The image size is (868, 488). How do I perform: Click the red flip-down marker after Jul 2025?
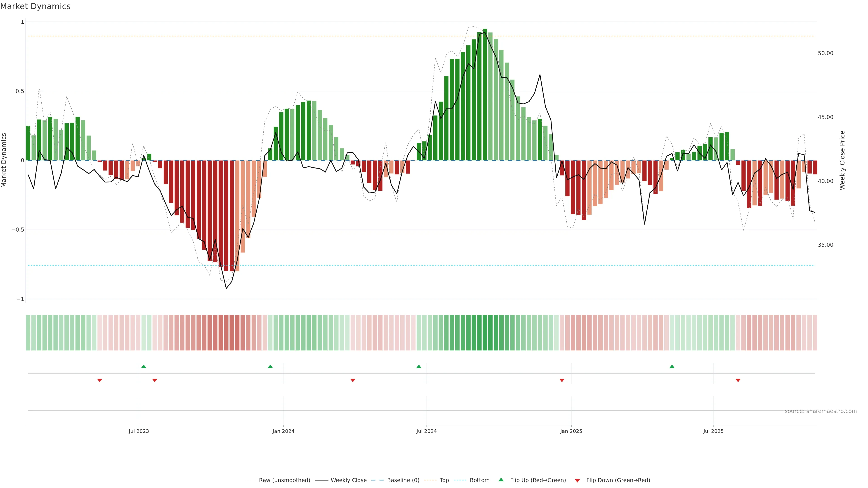coord(738,380)
